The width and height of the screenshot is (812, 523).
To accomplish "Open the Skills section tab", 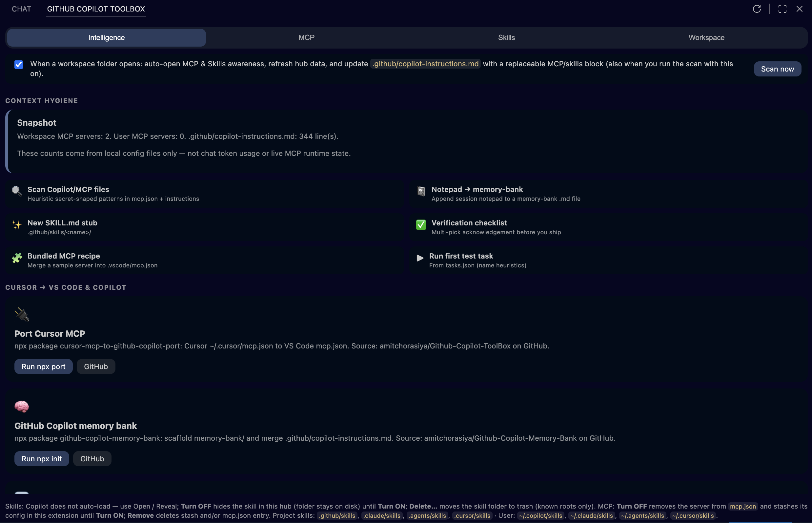I will [506, 37].
